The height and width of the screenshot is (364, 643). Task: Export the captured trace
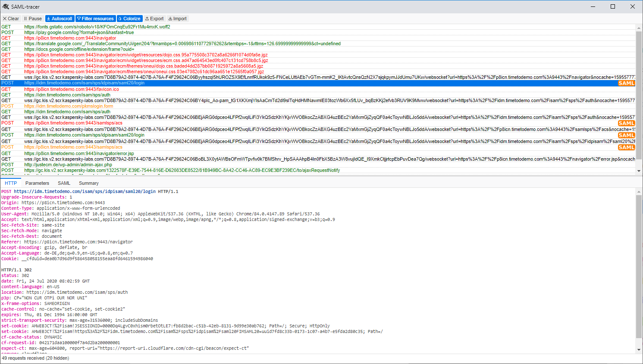click(x=154, y=19)
